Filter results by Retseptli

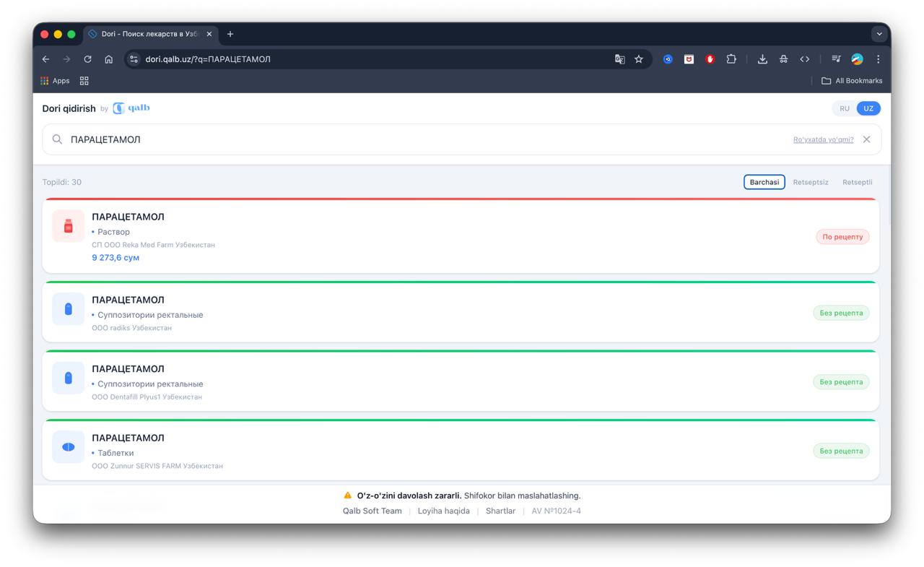[x=858, y=182]
